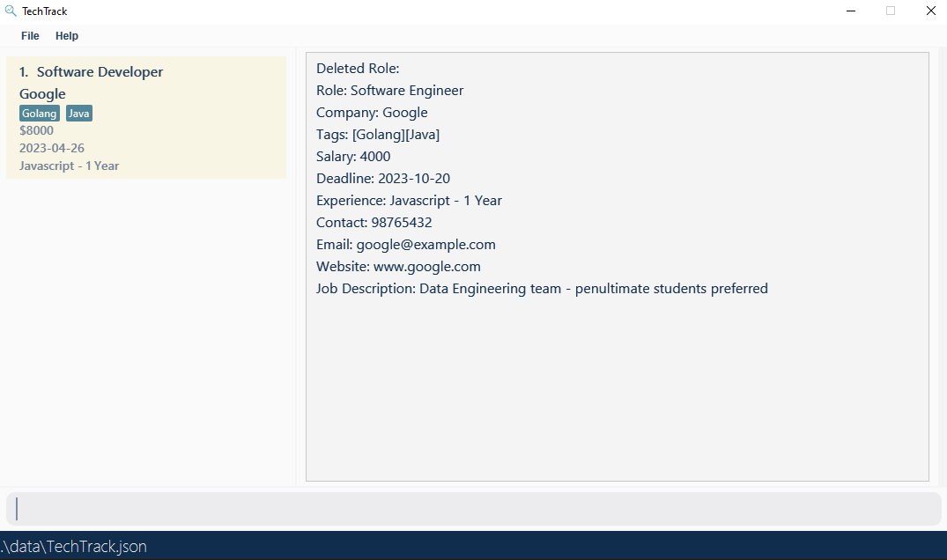This screenshot has height=560, width=947.
Task: Click the Golang tag on the role card
Action: pyautogui.click(x=40, y=114)
